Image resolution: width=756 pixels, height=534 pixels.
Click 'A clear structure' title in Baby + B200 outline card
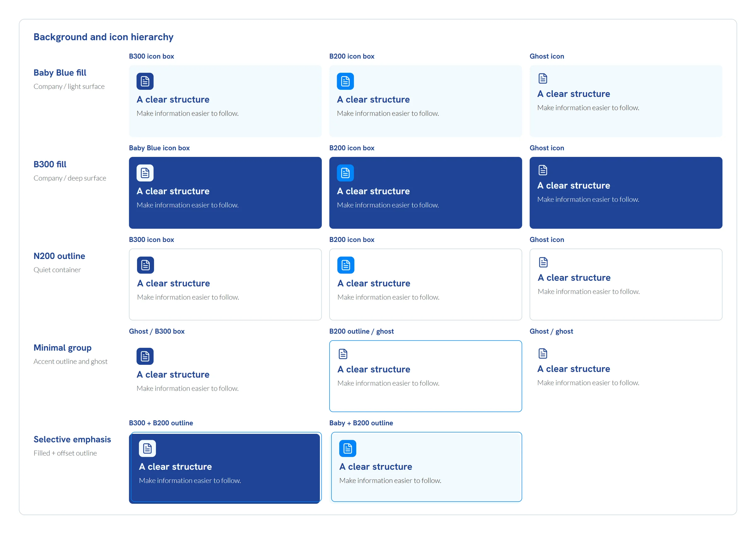point(376,467)
